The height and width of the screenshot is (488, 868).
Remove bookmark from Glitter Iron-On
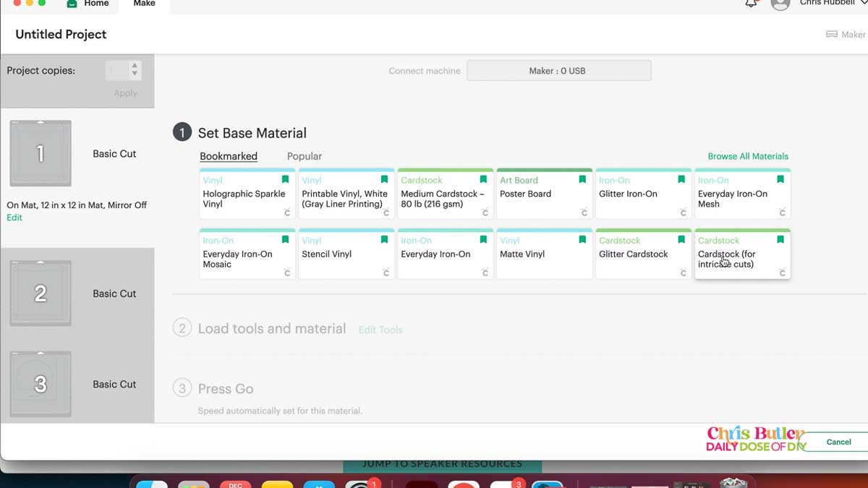(x=681, y=179)
